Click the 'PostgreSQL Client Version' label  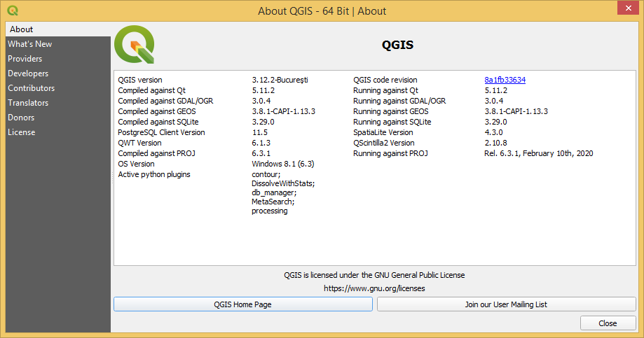[x=161, y=132]
